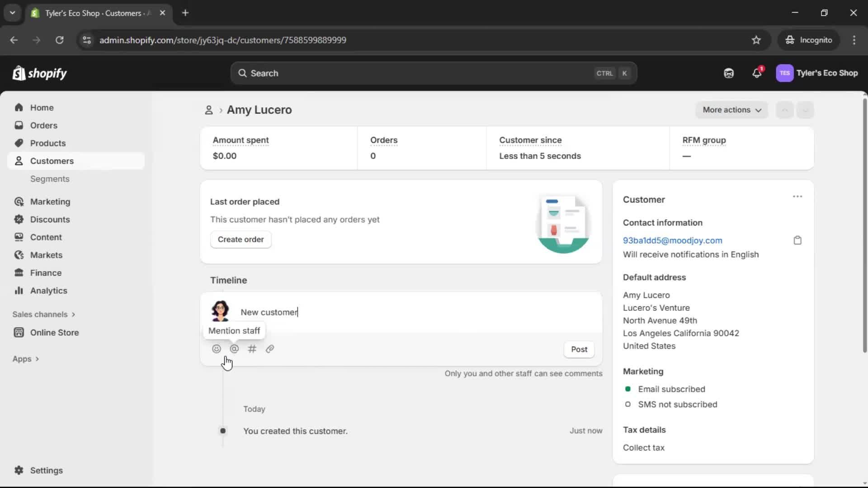Toggle the Email subscribed marketing status
868x488 pixels.
click(627, 389)
